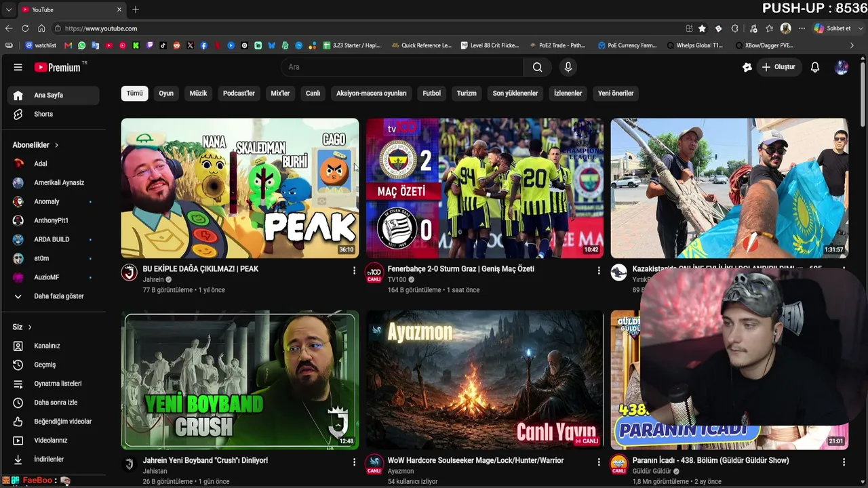Viewport: 868px width, 488px height.
Task: Open the watchlist bookmark
Action: 41,45
